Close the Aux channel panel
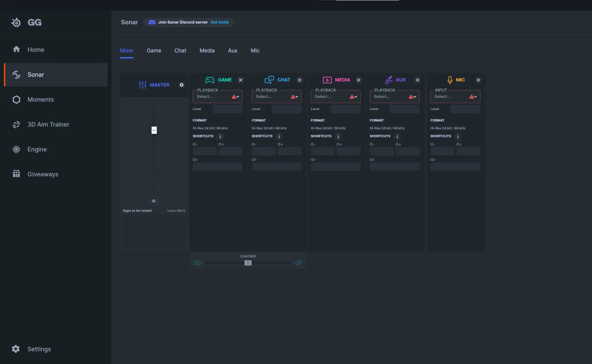Screen dimensions: 592x364 [x=418, y=80]
